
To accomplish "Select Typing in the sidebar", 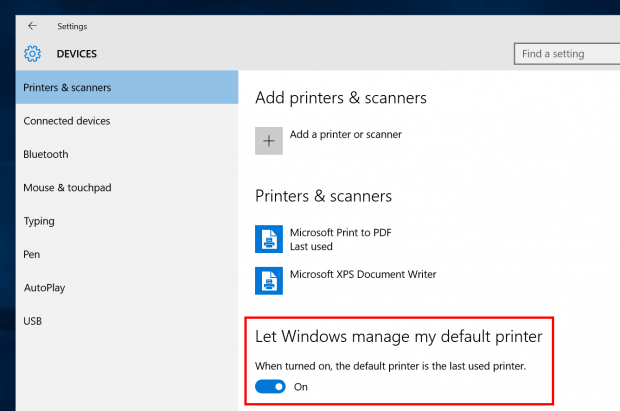I will (127, 221).
